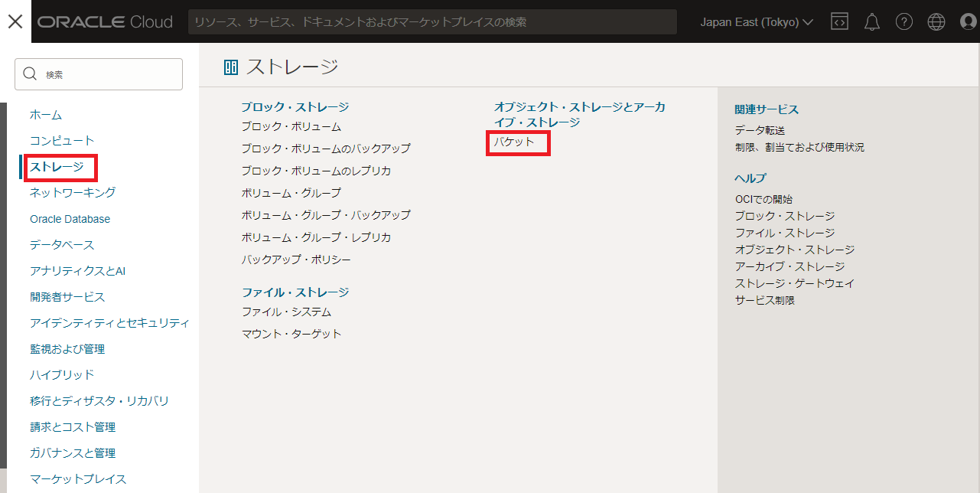Select アイデンティティとセキュリティ menu item

tap(109, 323)
